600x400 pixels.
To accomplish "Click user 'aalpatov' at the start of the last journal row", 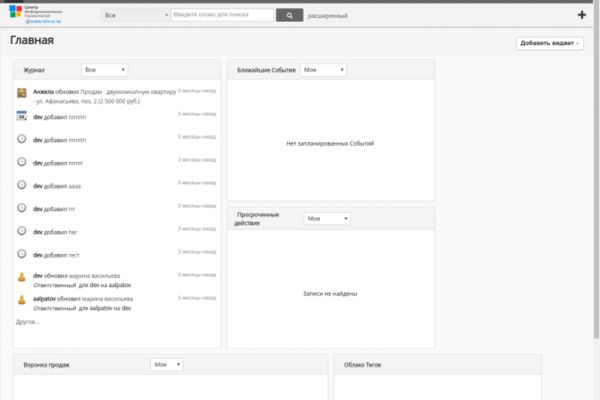I will pyautogui.click(x=44, y=299).
